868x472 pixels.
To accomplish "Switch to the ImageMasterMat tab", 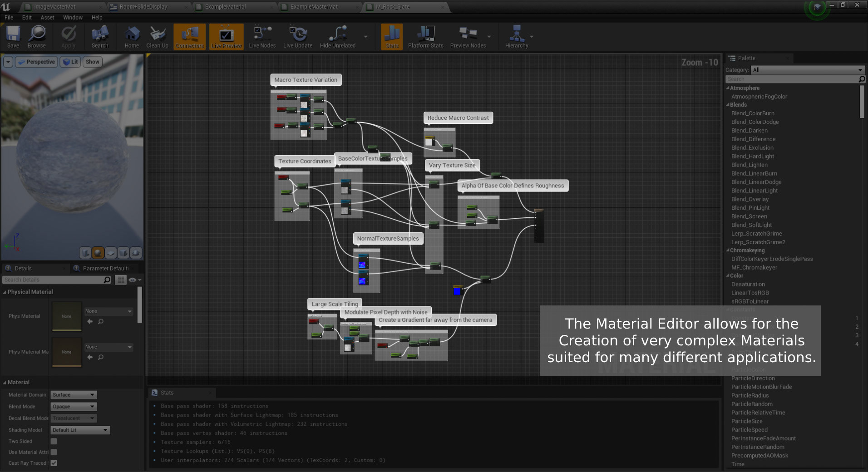I will pos(55,7).
